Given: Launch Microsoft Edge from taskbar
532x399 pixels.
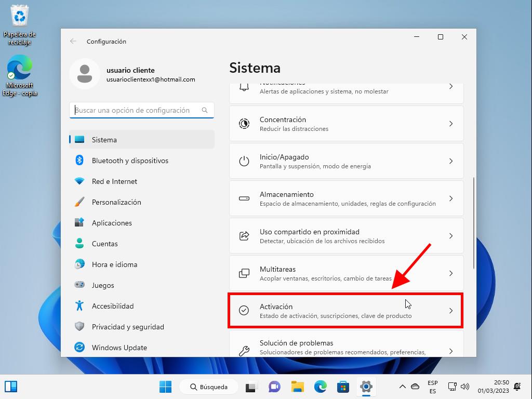Looking at the screenshot, I should click(320, 387).
